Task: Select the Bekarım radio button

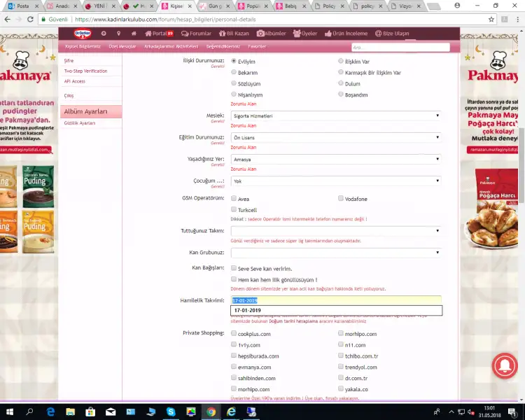Action: [234, 72]
